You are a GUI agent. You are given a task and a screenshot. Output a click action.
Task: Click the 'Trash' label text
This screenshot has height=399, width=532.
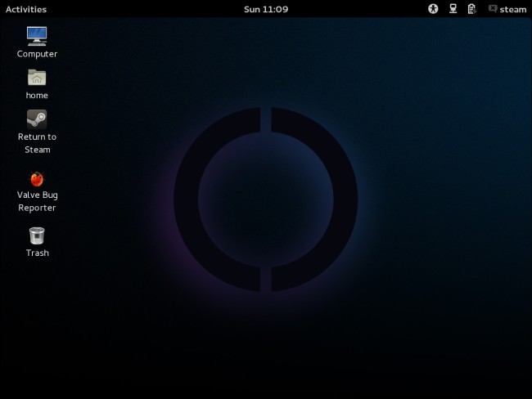coord(38,253)
